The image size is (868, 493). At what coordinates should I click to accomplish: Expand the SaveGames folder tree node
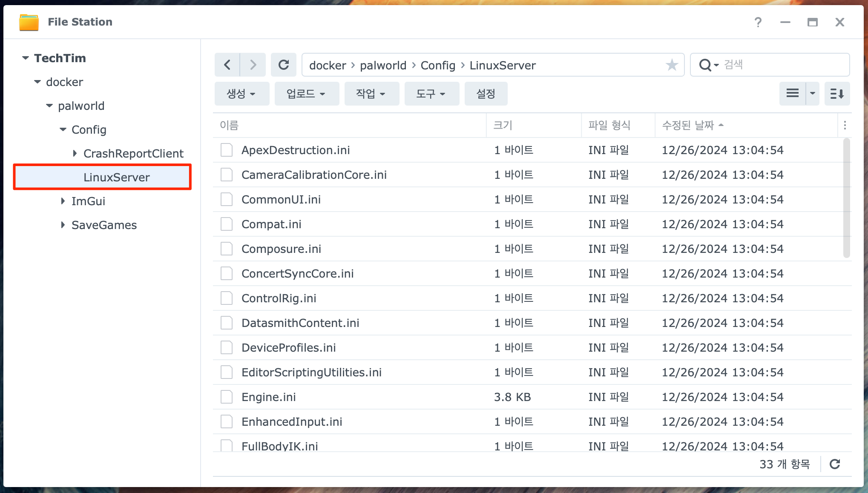63,225
